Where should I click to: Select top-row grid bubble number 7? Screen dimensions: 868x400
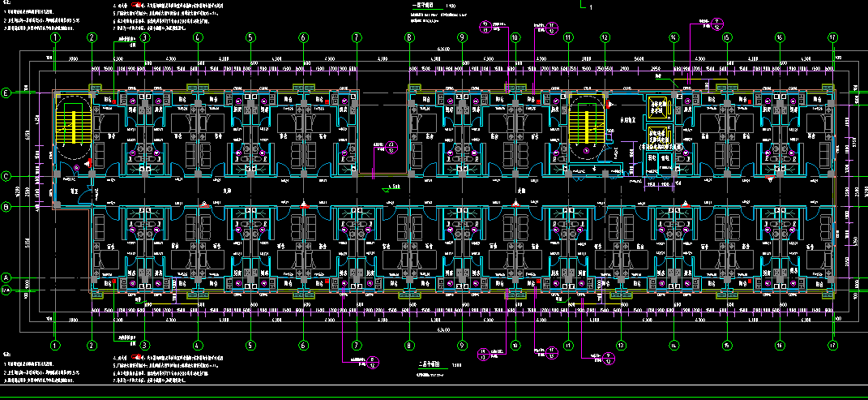pyautogui.click(x=356, y=37)
